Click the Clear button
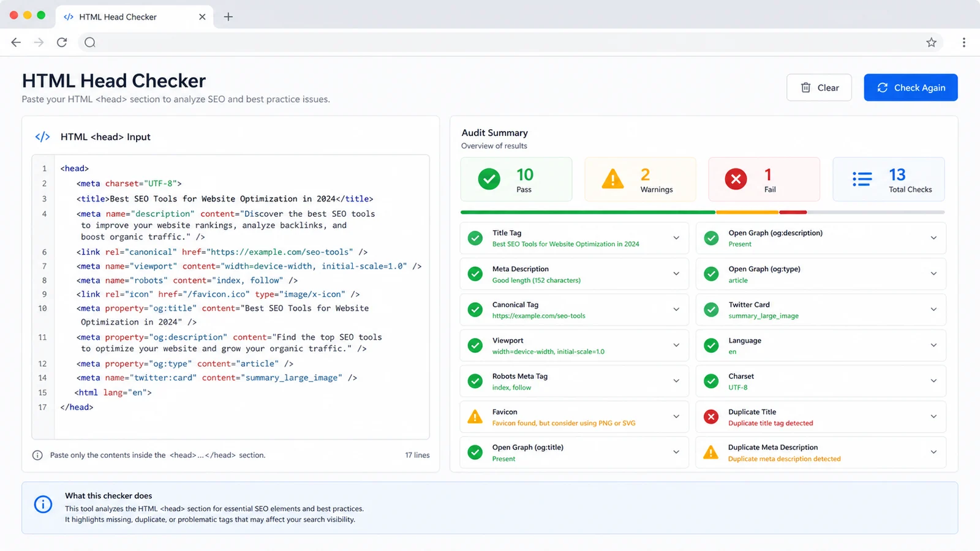Image resolution: width=980 pixels, height=551 pixels. pos(819,88)
